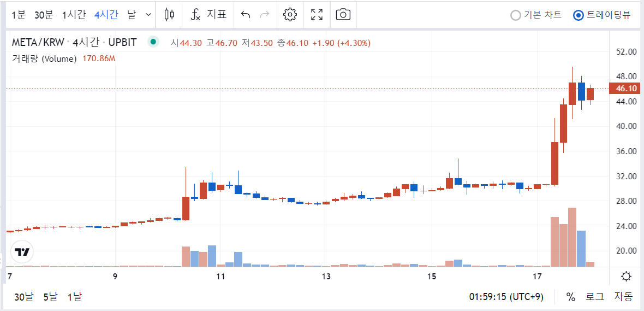
Task: Click the tallest red volume bar
Action: (572, 237)
